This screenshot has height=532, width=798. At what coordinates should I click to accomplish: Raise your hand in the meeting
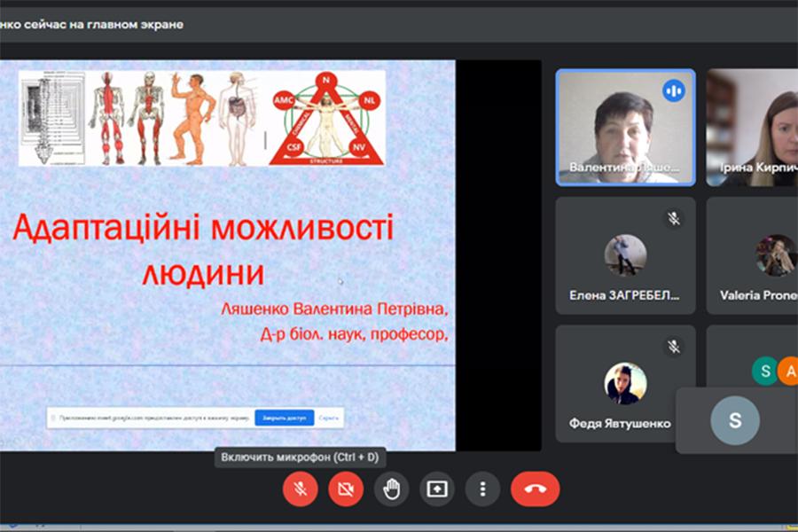pyautogui.click(x=391, y=489)
